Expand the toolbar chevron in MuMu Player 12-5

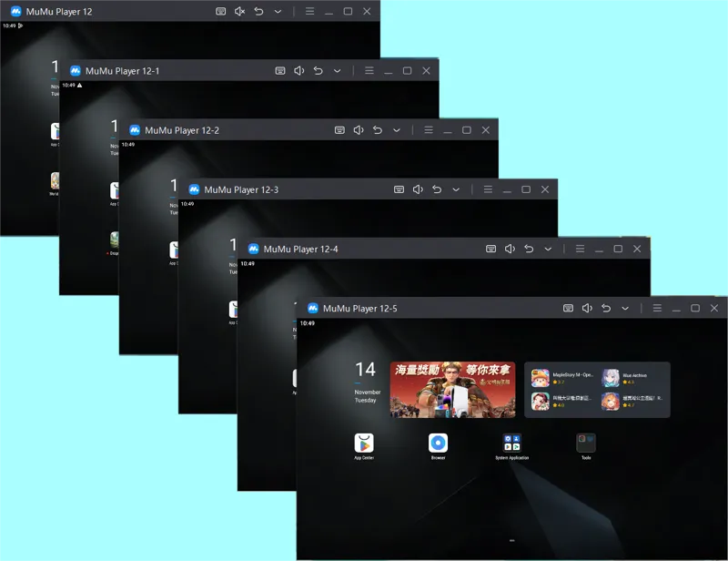pos(625,308)
